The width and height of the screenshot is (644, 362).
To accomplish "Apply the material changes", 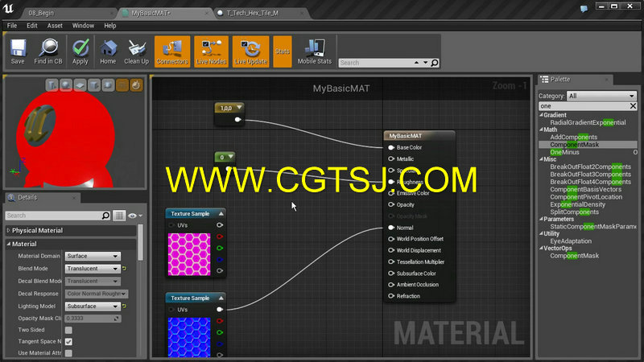I will (80, 51).
